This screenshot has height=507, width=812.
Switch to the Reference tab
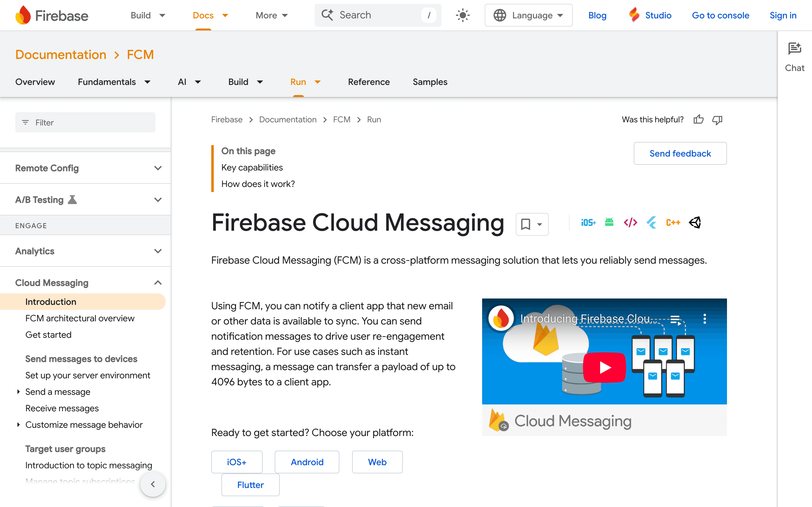tap(369, 82)
